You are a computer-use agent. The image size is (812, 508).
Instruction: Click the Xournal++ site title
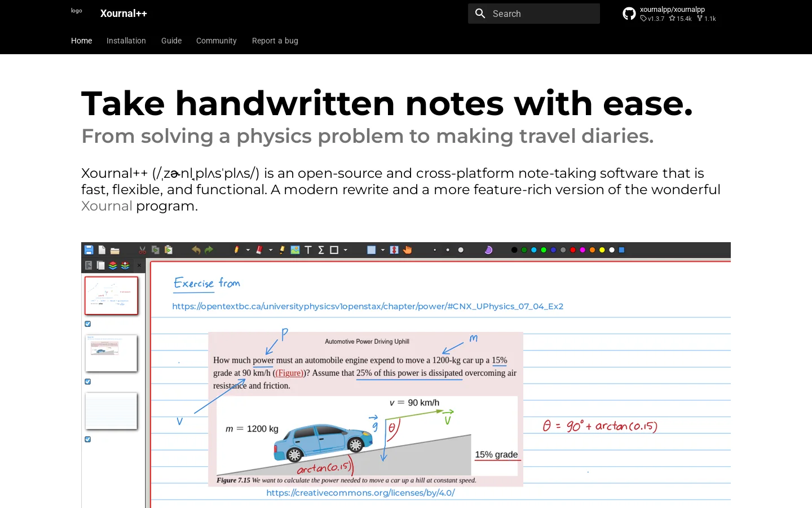click(123, 14)
